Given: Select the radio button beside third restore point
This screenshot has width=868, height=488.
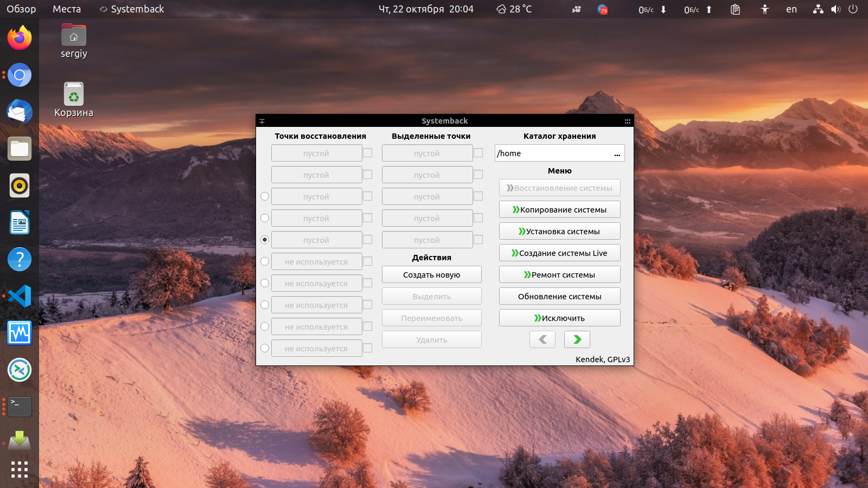Looking at the screenshot, I should click(265, 196).
